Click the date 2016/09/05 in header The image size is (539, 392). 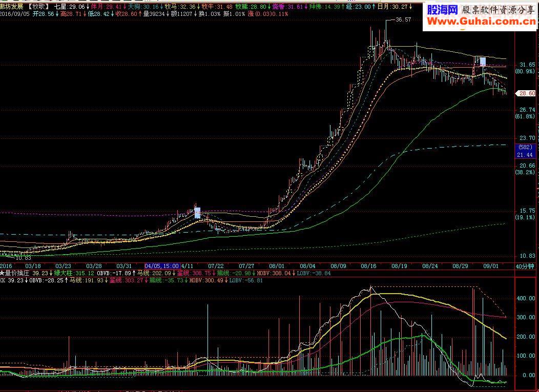[x=15, y=14]
